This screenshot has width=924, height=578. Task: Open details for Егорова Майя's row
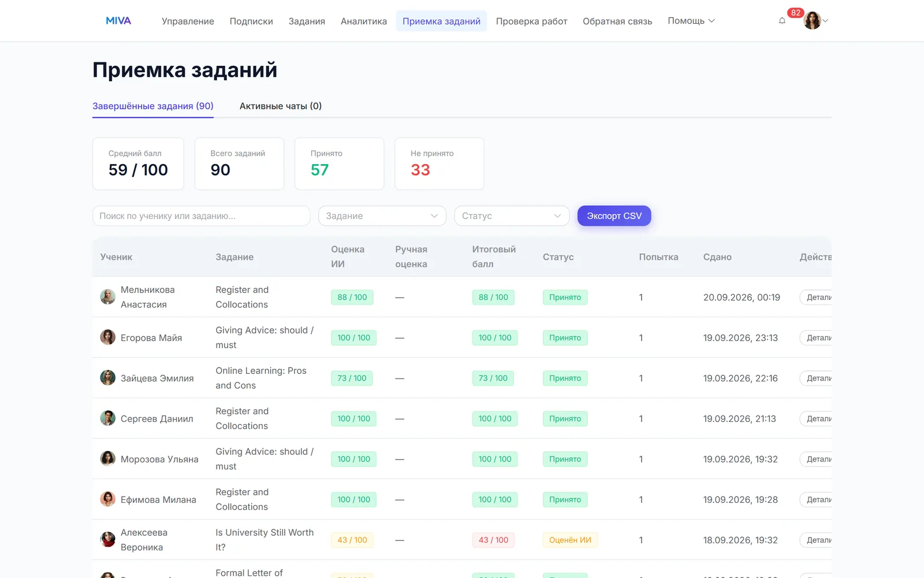pyautogui.click(x=815, y=338)
